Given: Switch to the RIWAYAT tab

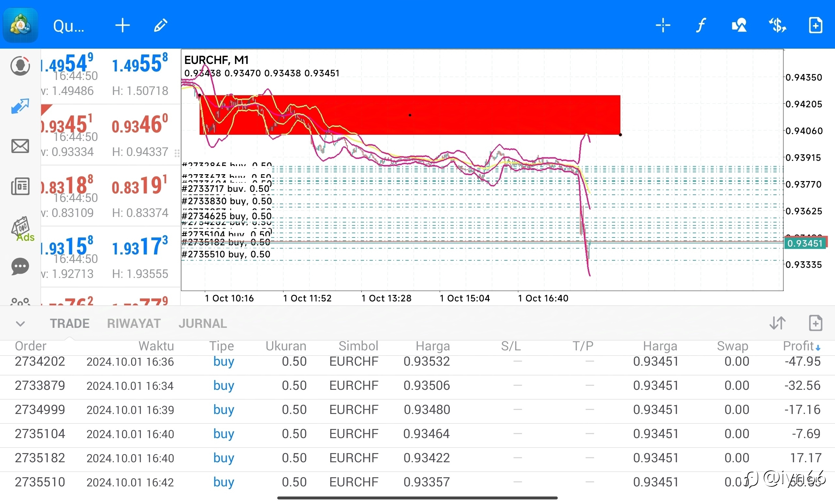Looking at the screenshot, I should point(134,323).
